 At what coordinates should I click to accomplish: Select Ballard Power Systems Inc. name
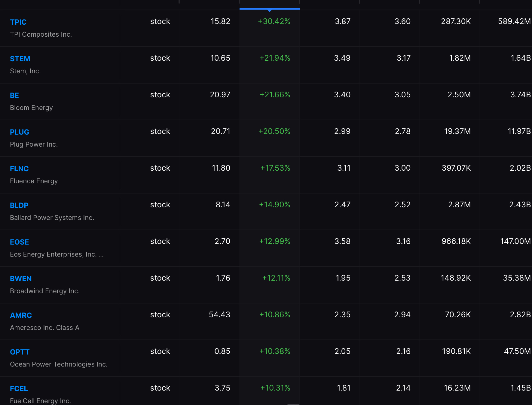(52, 218)
